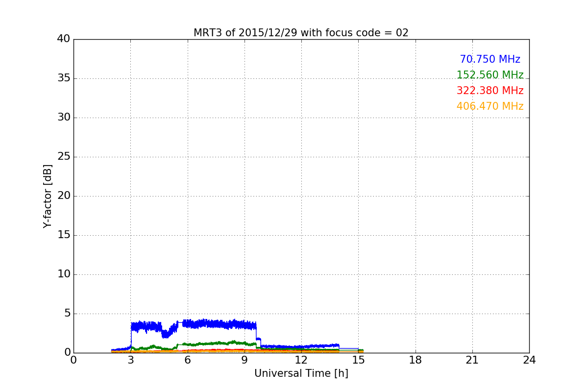Click x-axis tick label 18
The image size is (588, 392).
(415, 360)
